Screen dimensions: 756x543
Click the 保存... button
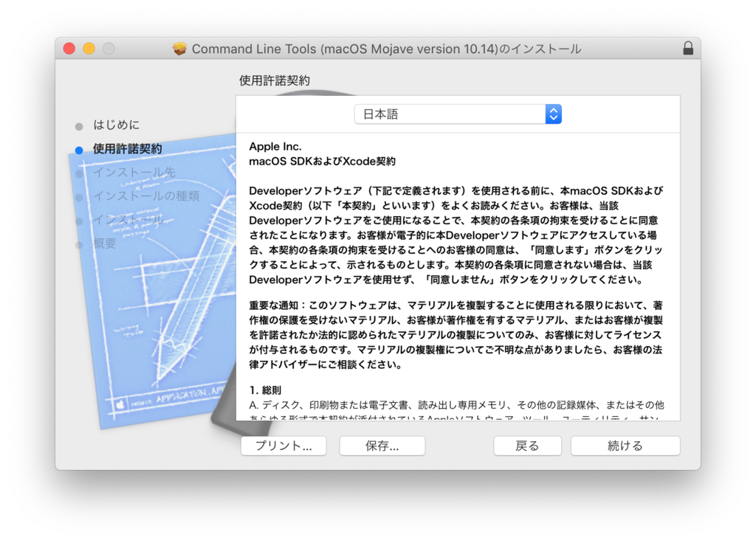(x=382, y=446)
